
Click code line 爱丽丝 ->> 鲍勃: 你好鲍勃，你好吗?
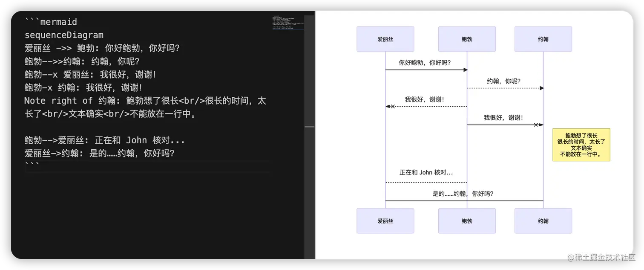(102, 48)
